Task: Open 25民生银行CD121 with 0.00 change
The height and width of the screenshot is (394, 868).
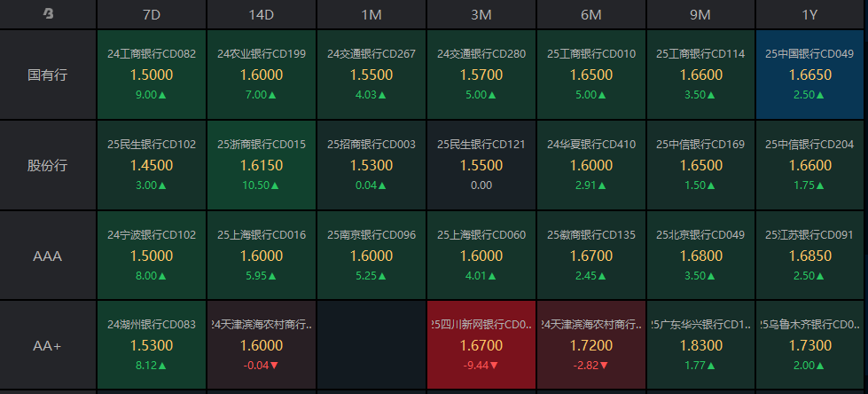Action: tap(481, 165)
